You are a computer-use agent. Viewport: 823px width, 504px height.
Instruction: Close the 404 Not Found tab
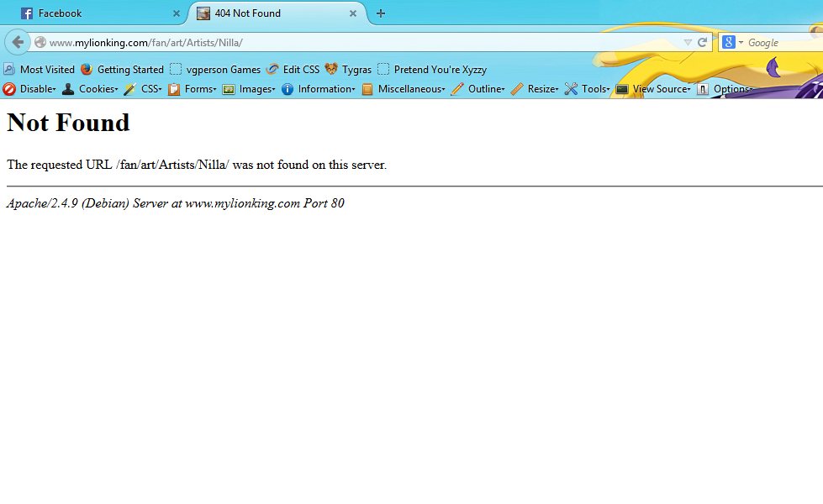(x=354, y=13)
